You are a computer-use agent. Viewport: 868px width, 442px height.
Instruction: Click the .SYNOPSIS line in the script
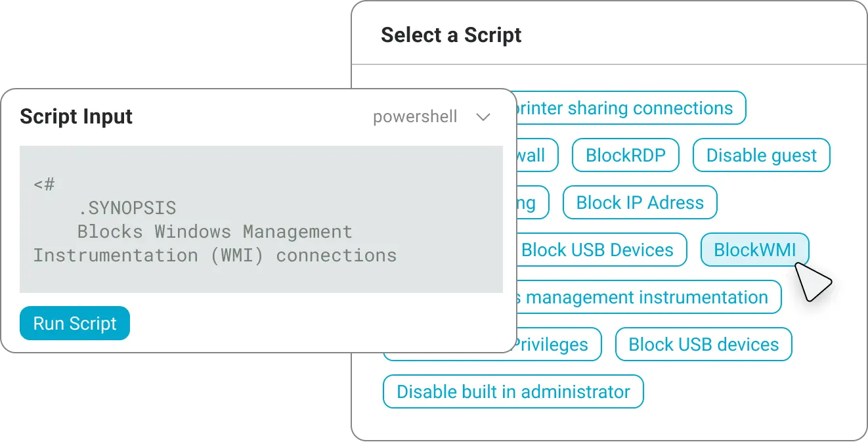point(127,209)
